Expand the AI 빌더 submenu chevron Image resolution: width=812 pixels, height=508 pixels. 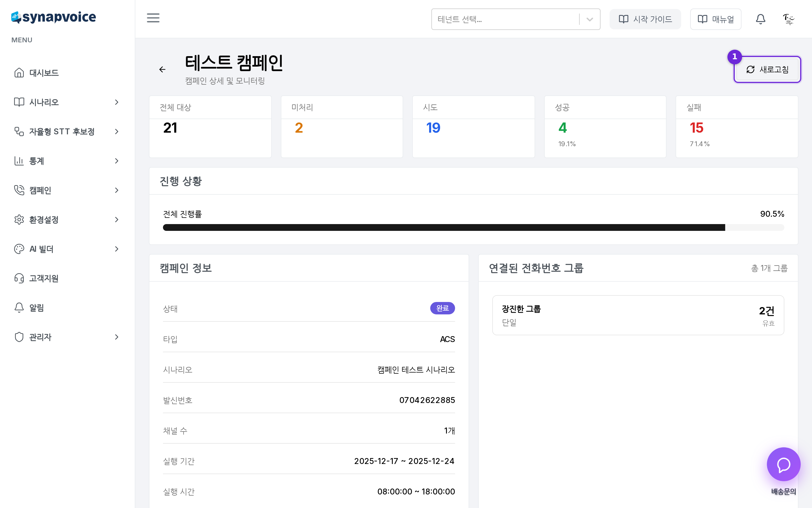click(116, 249)
